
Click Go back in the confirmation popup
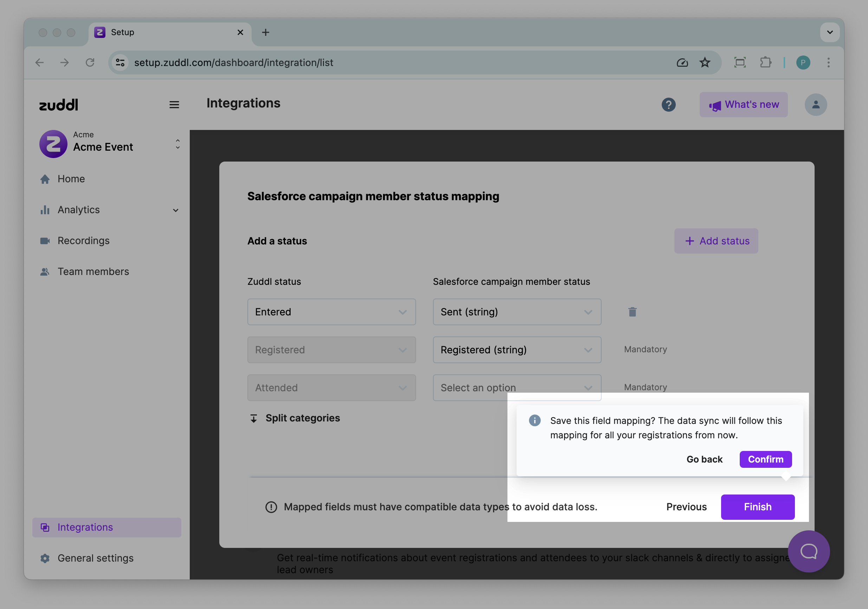[704, 459]
